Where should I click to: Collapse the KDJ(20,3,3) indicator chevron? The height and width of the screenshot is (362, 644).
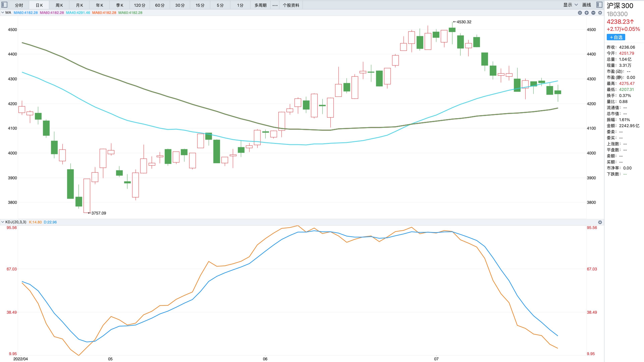point(3,222)
